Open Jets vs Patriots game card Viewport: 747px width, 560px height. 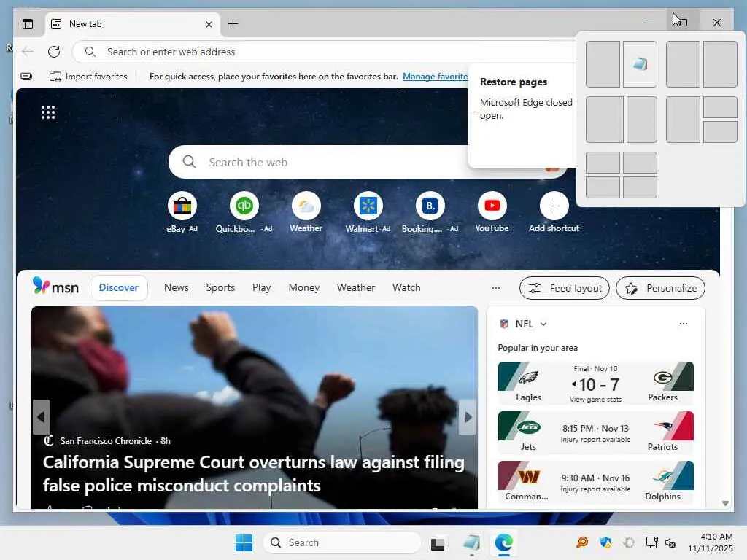tap(595, 432)
